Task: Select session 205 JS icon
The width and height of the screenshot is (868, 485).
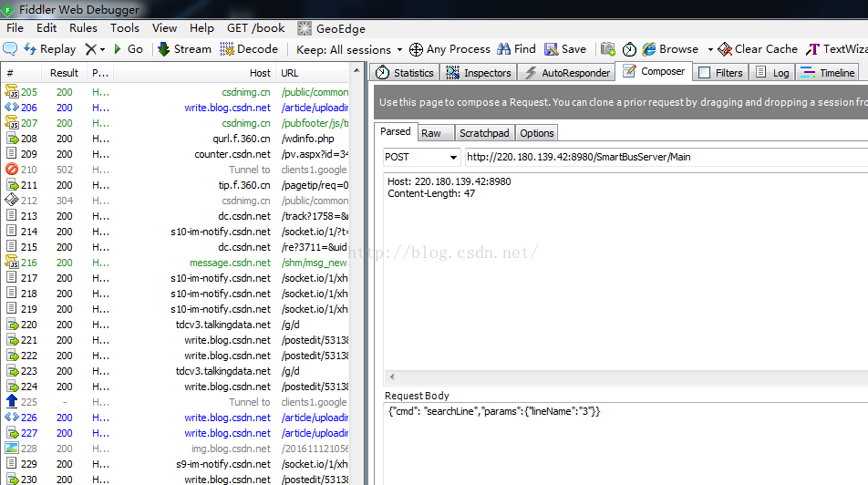Action: click(12, 92)
